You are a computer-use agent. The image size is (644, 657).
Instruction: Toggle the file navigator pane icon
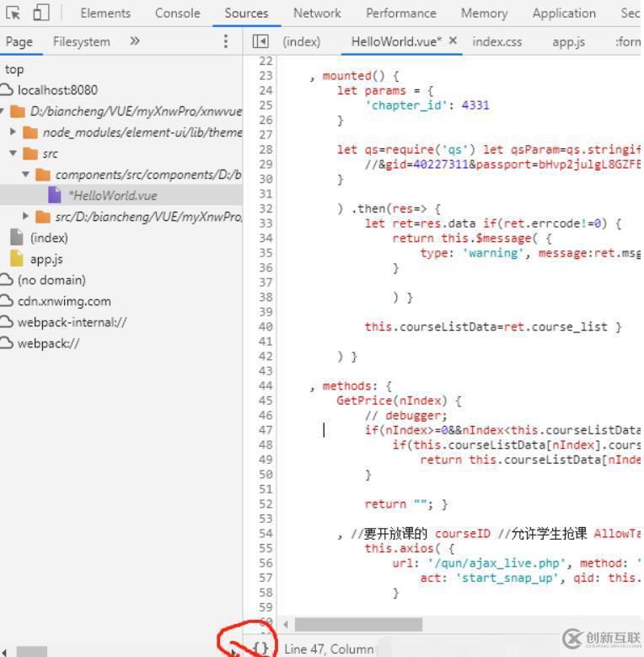click(260, 41)
